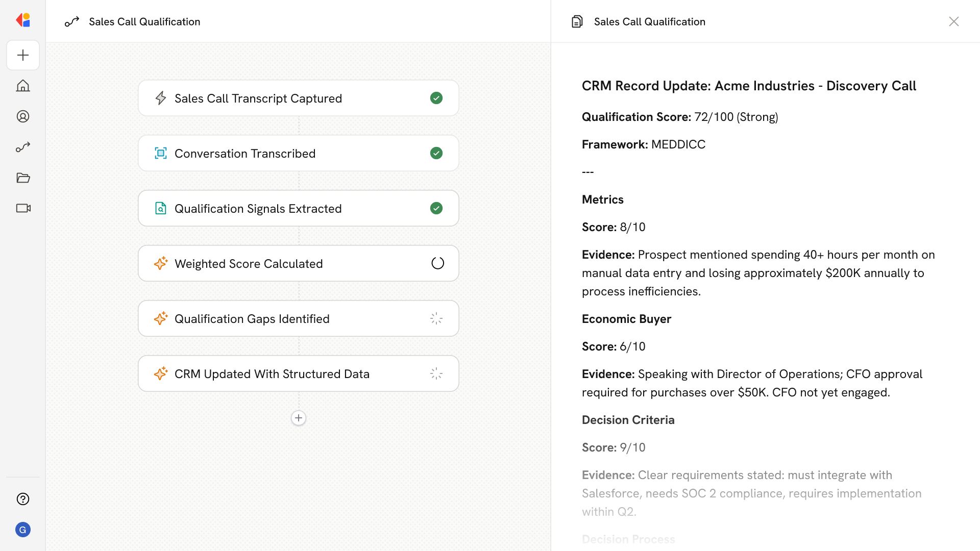
Task: Click document icon in right panel header
Action: pos(577,21)
